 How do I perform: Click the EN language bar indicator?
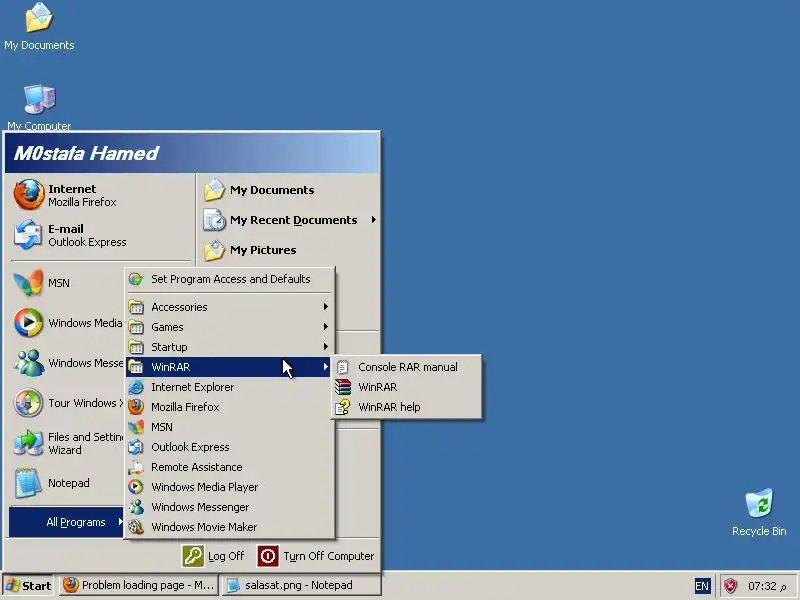[702, 586]
